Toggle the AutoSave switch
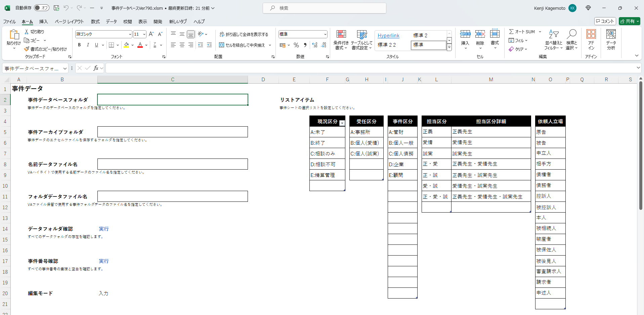 tap(42, 8)
